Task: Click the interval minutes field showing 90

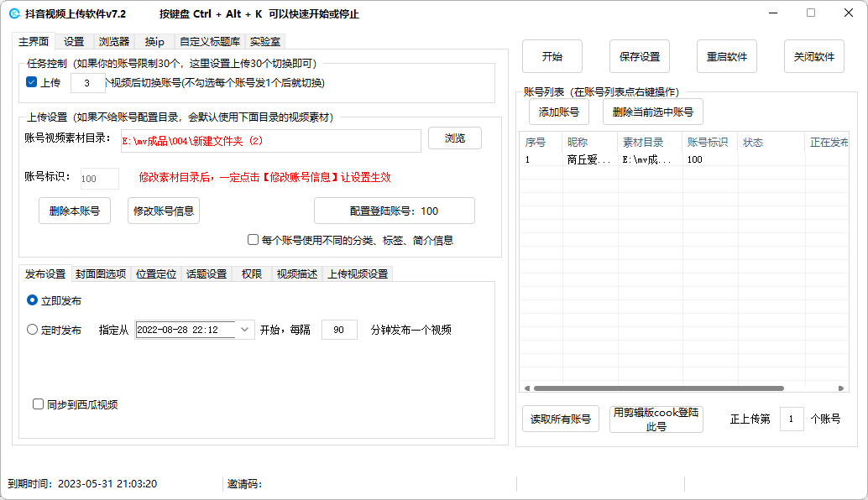Action: 339,330
